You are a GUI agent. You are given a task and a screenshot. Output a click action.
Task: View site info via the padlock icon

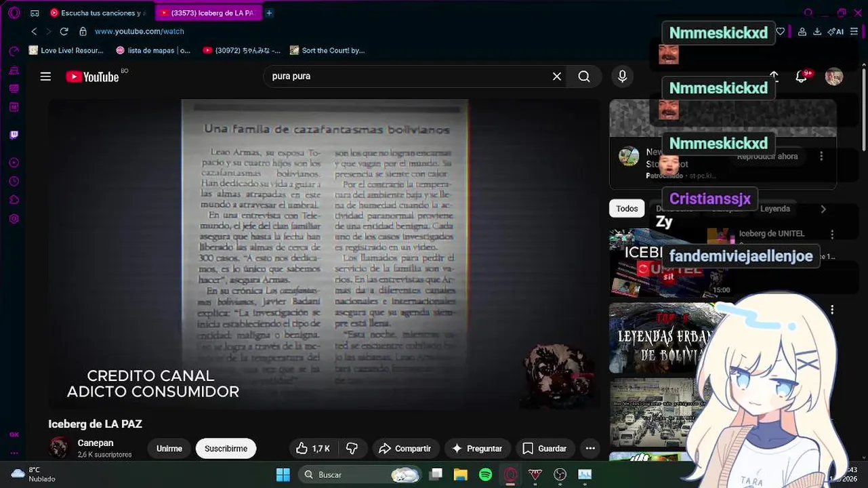83,31
